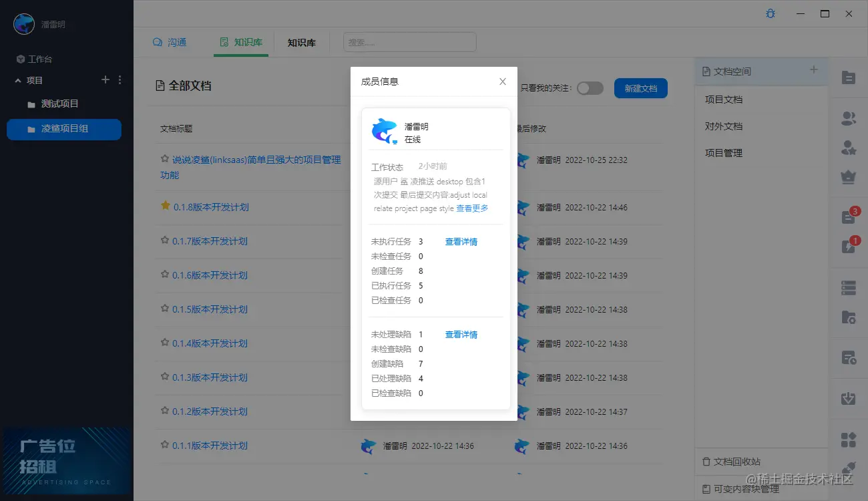Open the 0.1.6版本开发计划 document

(x=210, y=275)
